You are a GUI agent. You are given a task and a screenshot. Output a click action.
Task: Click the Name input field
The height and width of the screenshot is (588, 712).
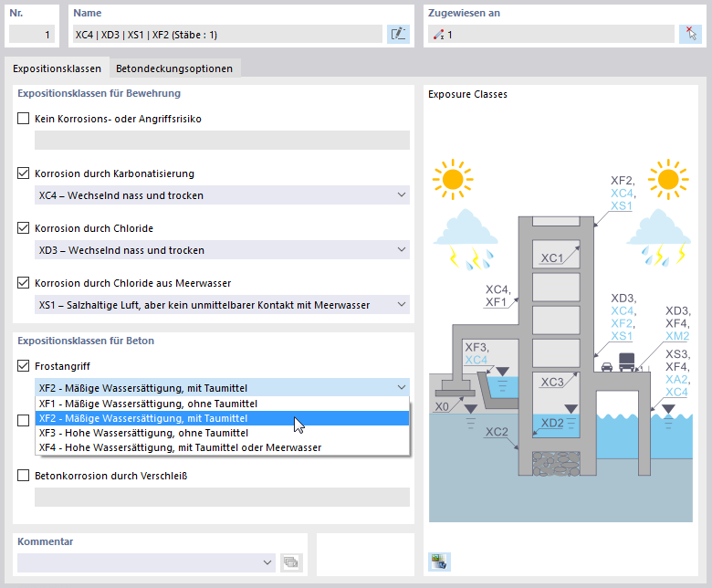(x=227, y=35)
